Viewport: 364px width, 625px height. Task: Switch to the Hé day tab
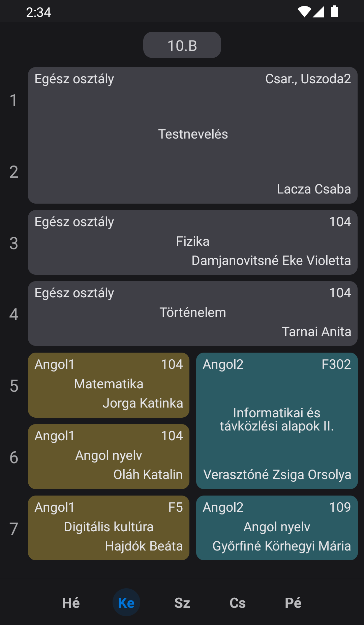71,603
